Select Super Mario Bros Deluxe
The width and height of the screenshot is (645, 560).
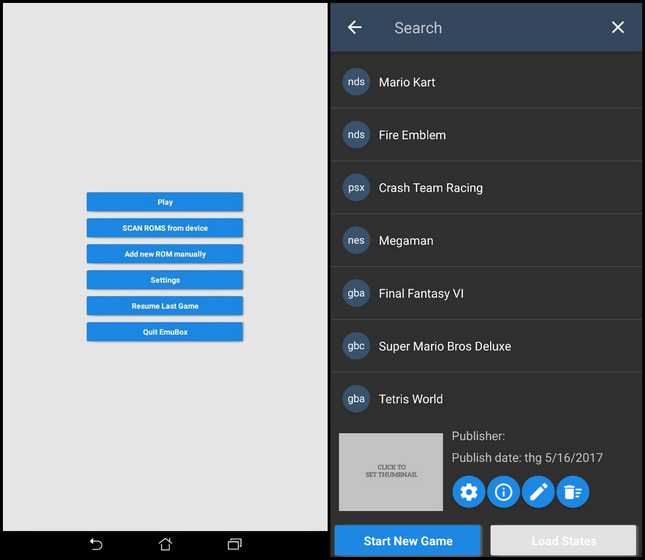[486, 346]
